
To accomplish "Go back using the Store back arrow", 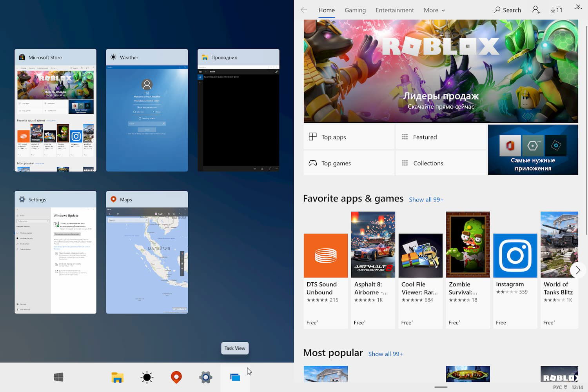I will click(304, 10).
